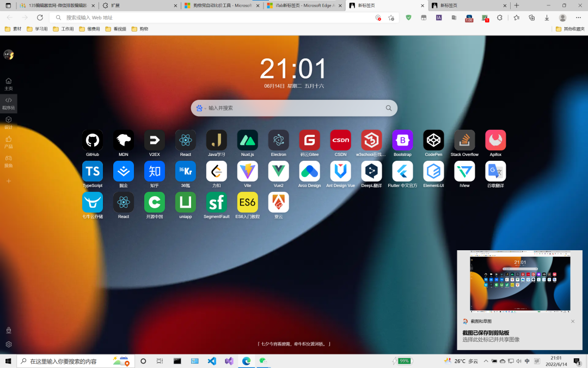The height and width of the screenshot is (368, 588).
Task: Open the 开源中国 shortcut icon
Action: point(155,202)
